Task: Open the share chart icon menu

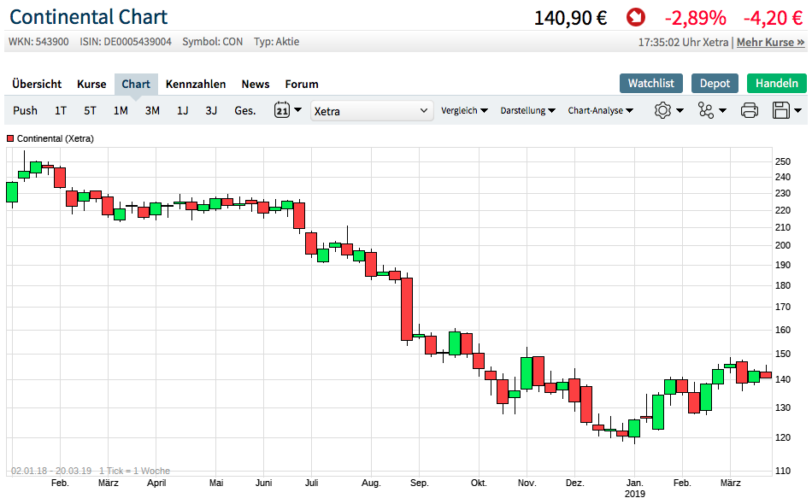Action: tap(706, 110)
